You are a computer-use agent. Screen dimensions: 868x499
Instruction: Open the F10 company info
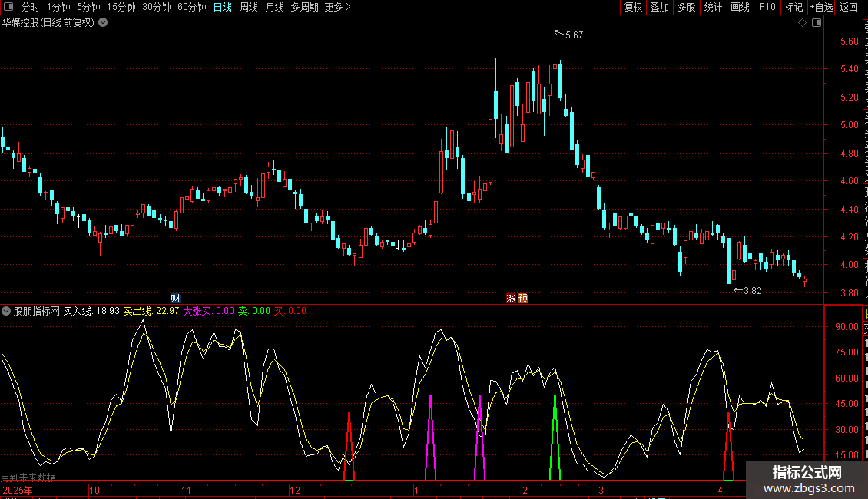(x=767, y=7)
